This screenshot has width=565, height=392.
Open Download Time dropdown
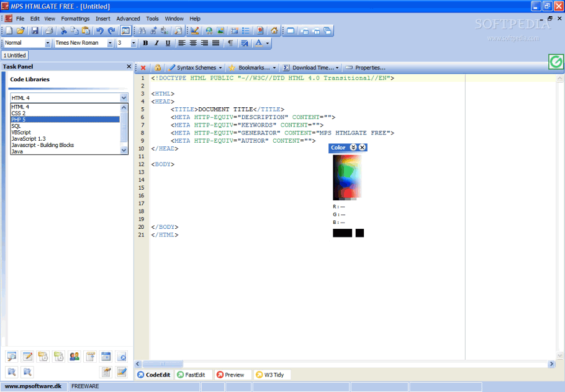click(311, 68)
